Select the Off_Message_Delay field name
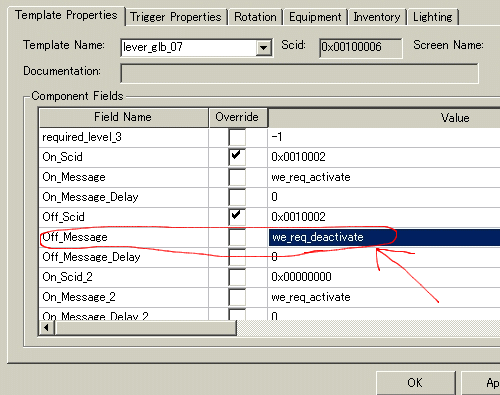500x395 pixels. [x=91, y=257]
